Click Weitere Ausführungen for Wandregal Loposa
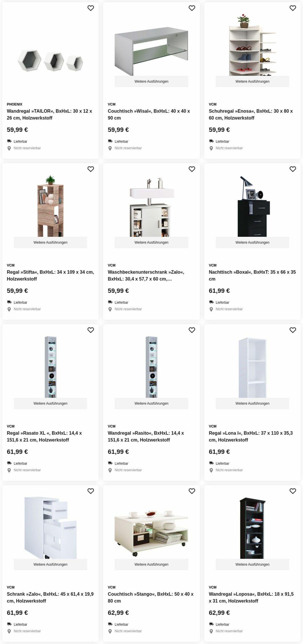The height and width of the screenshot is (644, 303). point(252,564)
